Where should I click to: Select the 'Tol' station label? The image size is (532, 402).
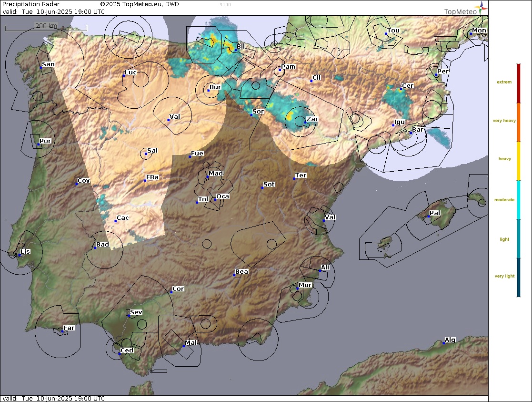pos(203,199)
